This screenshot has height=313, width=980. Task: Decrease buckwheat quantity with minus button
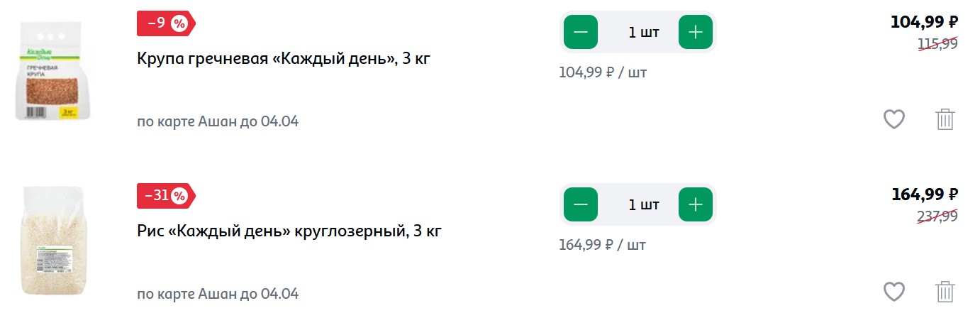tap(581, 32)
